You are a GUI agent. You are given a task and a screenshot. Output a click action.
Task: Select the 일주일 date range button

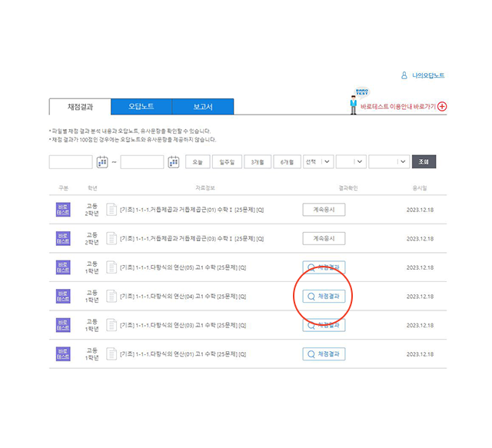pos(228,162)
